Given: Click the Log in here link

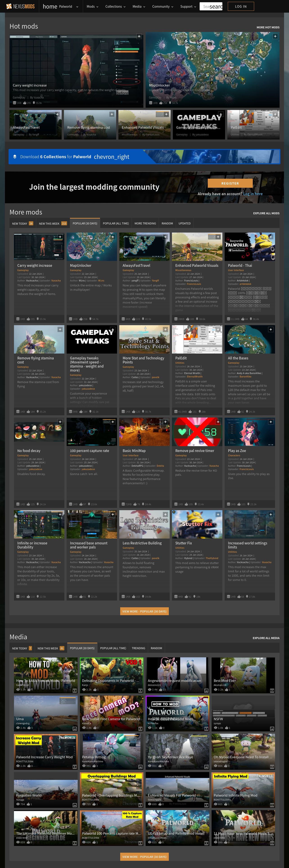Looking at the screenshot, I should [253, 194].
